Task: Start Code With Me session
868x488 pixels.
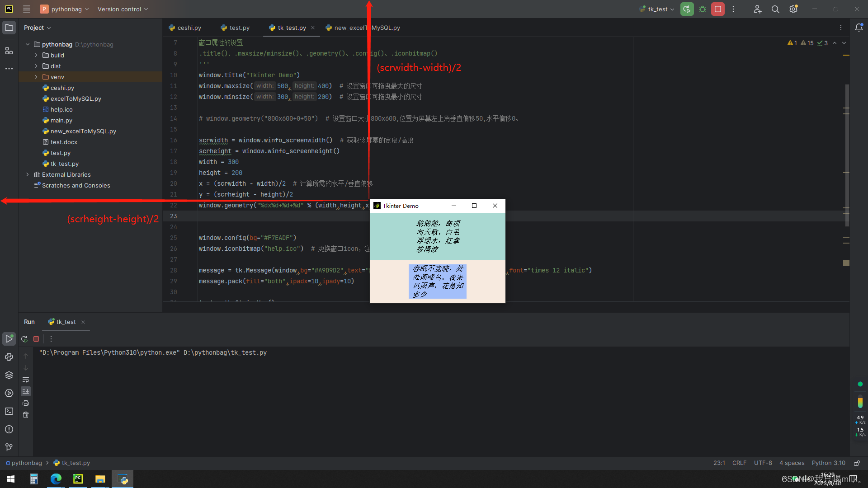Action: tap(758, 9)
